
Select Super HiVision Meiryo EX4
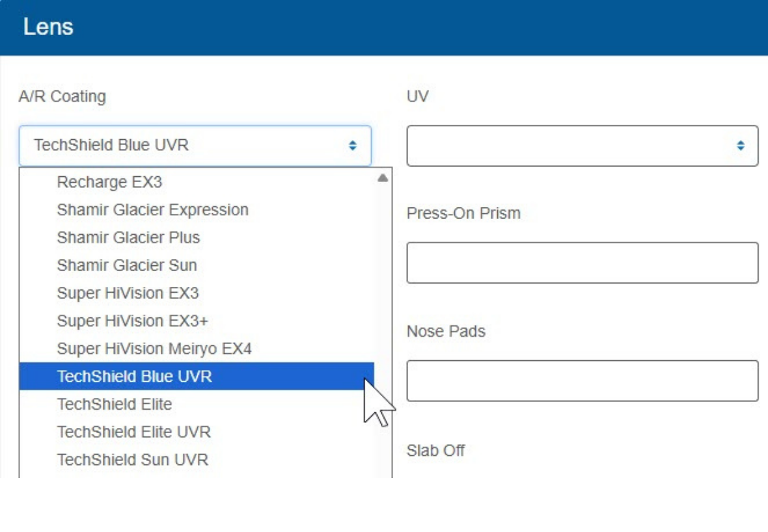click(x=154, y=349)
